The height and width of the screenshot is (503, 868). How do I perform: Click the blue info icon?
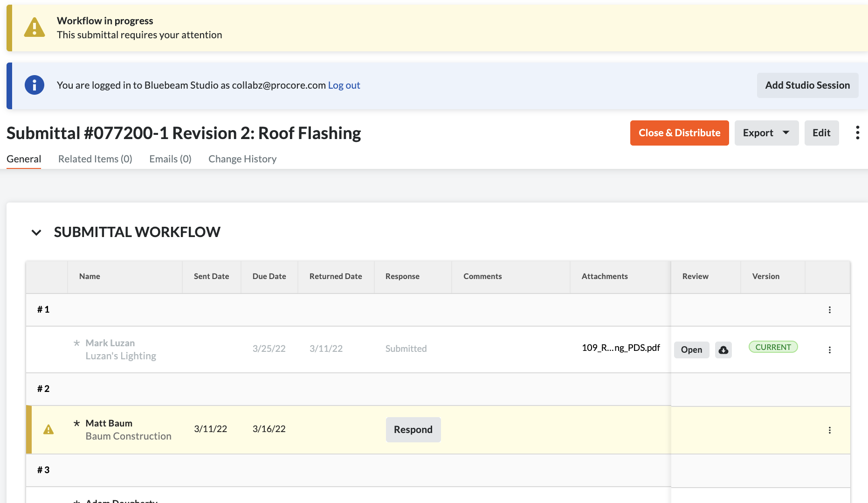coord(34,85)
